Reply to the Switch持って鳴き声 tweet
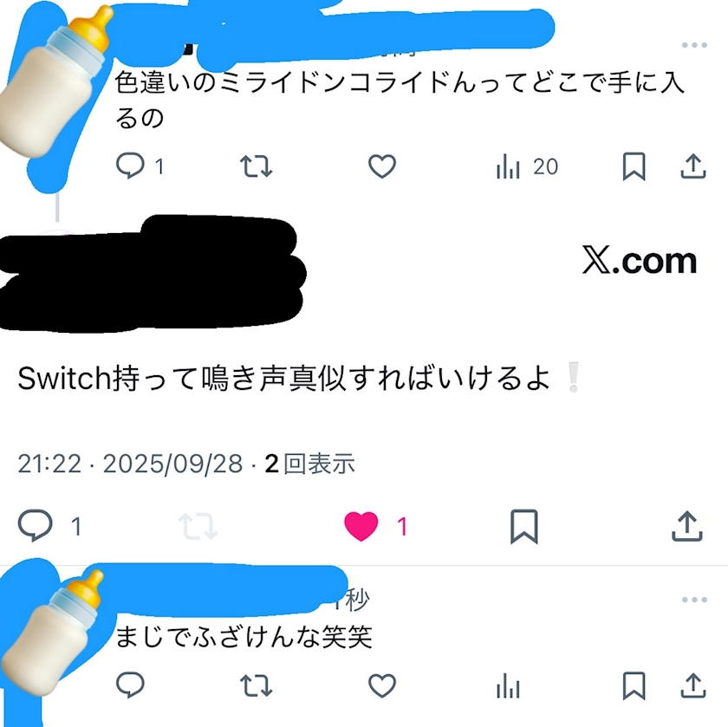 (49, 525)
